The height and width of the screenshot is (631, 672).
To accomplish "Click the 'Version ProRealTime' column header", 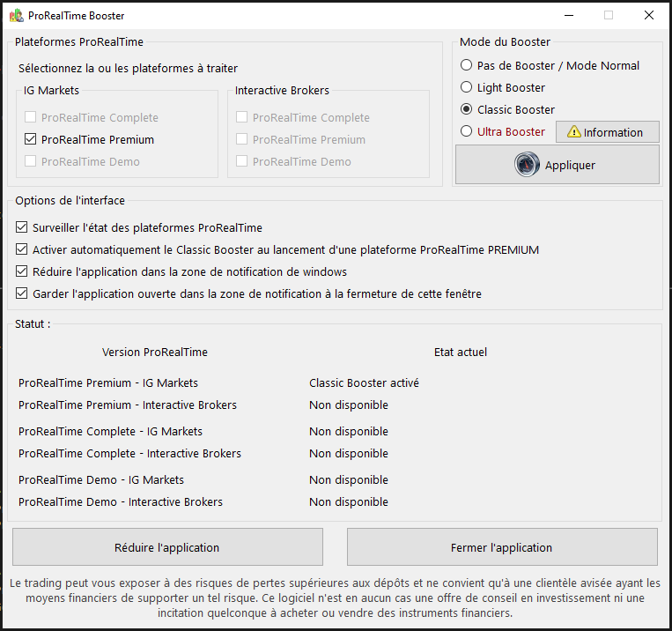I will pos(155,353).
